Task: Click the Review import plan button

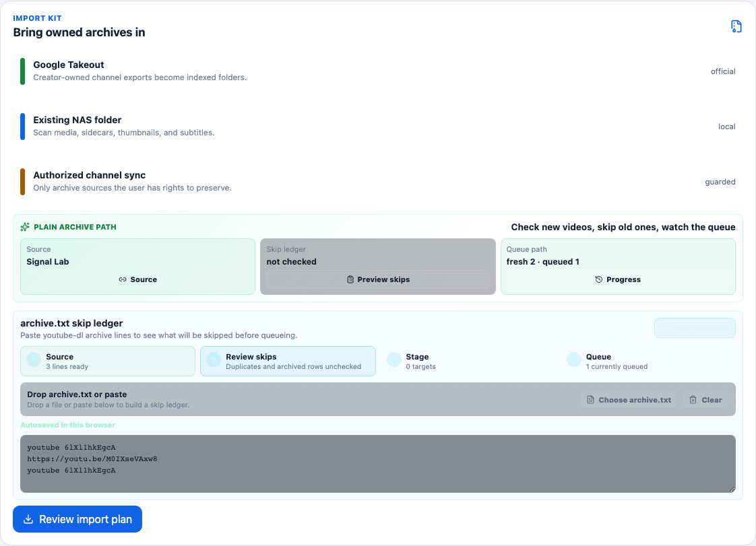Action: click(77, 519)
